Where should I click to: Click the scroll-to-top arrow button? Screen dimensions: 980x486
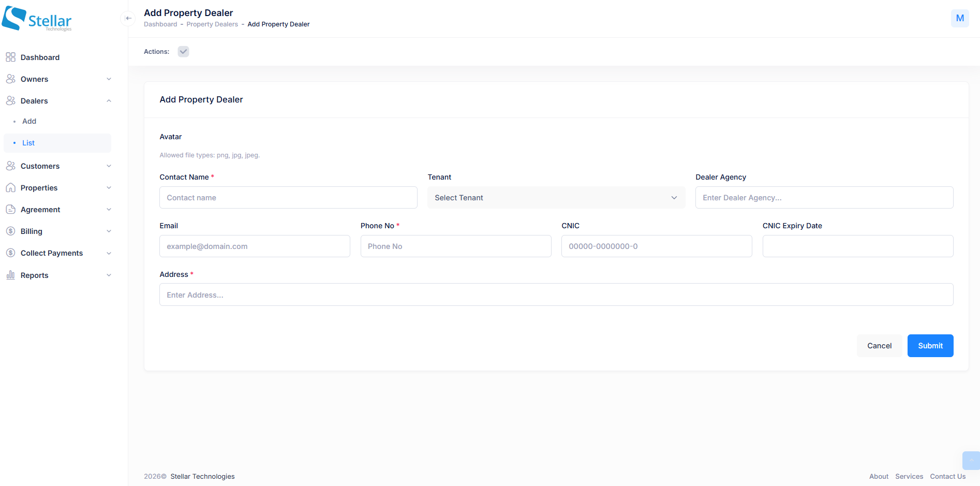970,460
